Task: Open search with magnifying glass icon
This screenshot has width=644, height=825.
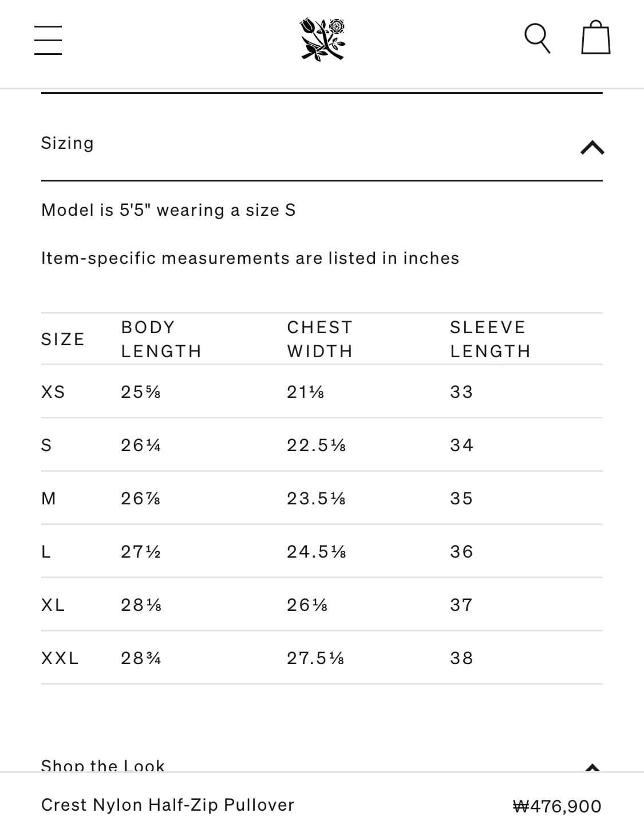Action: (538, 38)
